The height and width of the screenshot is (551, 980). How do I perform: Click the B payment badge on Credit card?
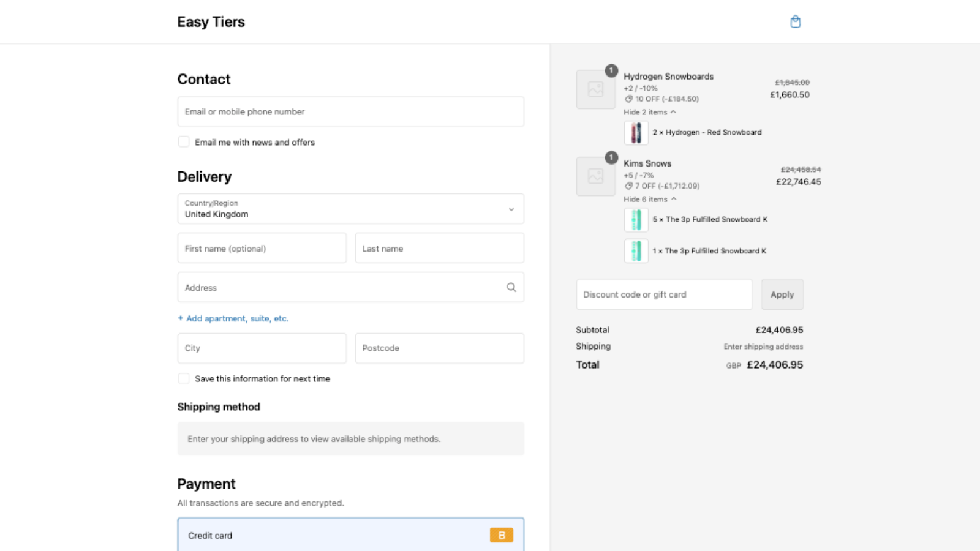(501, 534)
